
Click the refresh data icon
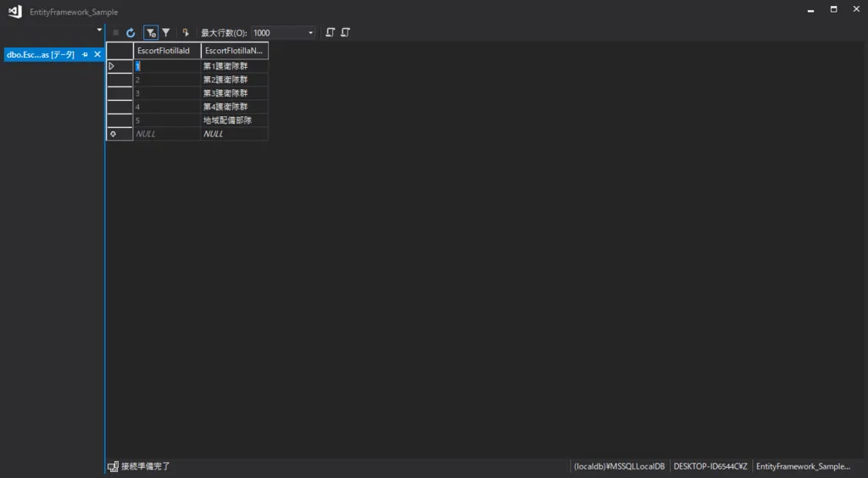[x=131, y=33]
